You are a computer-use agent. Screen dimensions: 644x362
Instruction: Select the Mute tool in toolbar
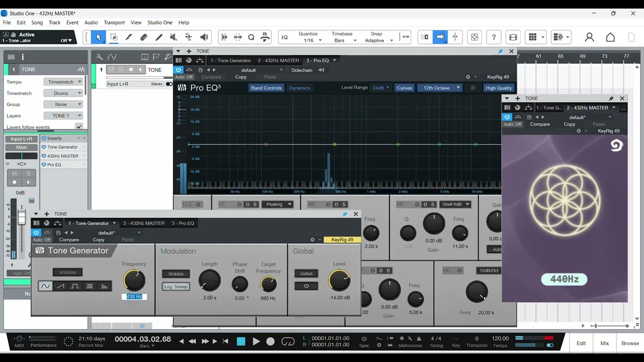[x=174, y=37]
